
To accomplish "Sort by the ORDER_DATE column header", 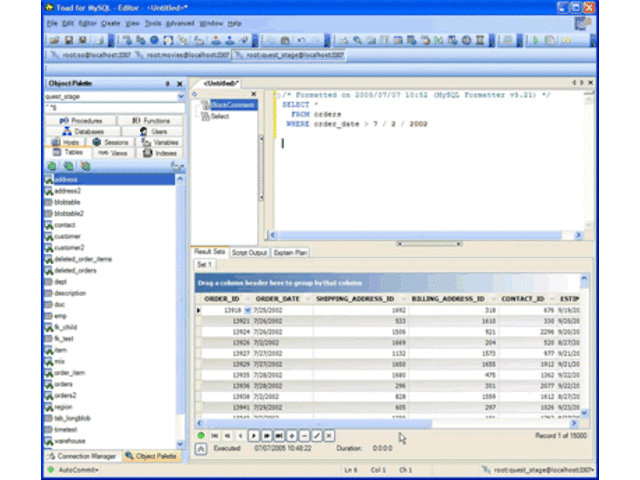I will (277, 298).
